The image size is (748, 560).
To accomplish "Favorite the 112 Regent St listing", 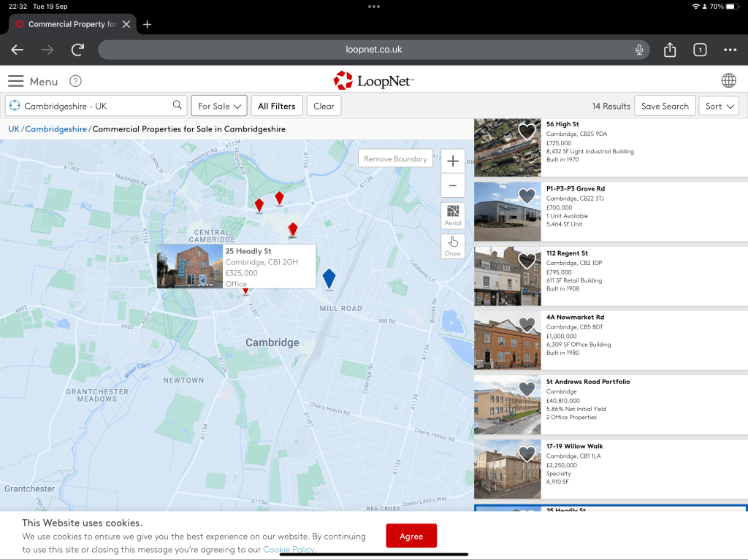I will (x=527, y=260).
